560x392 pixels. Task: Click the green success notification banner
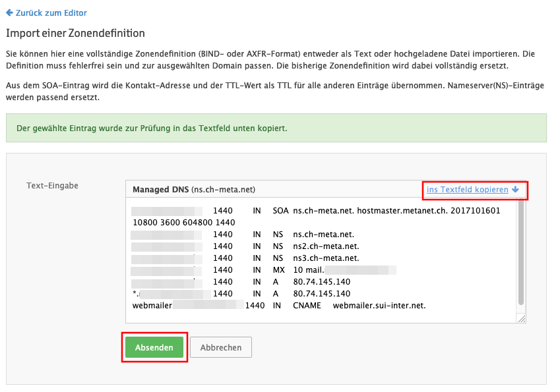point(276,128)
